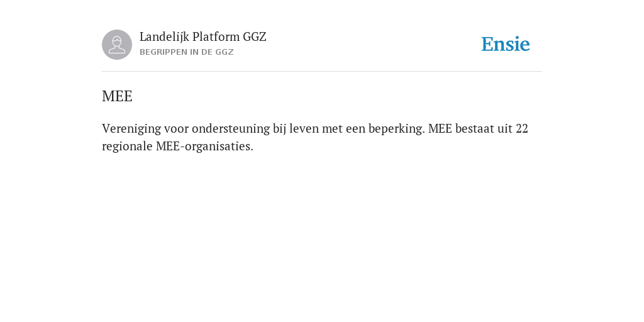Image resolution: width=644 pixels, height=322 pixels.
Task: Click the word BEGRIPPEN in the subtitle
Action: 164,52
